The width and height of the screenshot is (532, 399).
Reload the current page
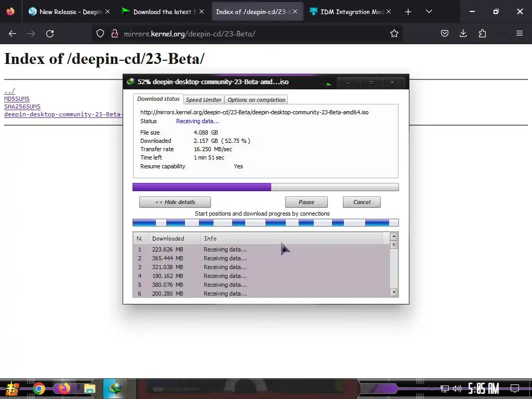tap(50, 34)
